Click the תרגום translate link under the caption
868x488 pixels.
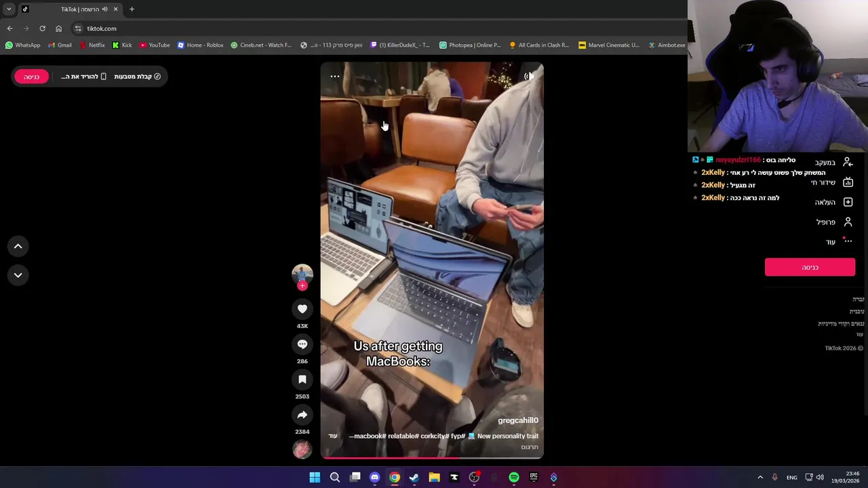[530, 447]
